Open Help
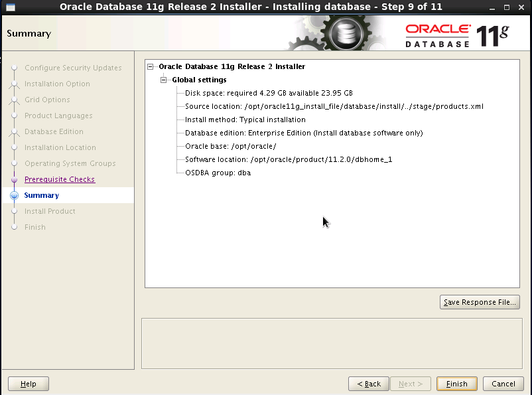Screen dimensions: 532x395 (x=29, y=384)
